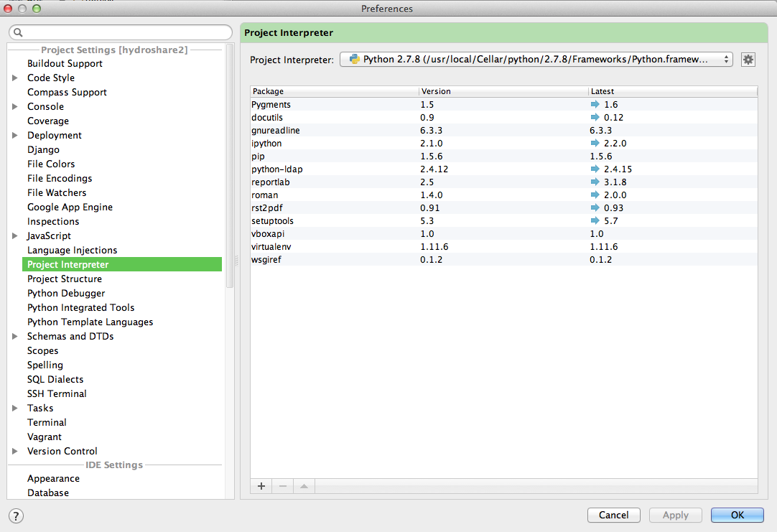This screenshot has height=532, width=777.
Task: Click the rst2pdf upgrade arrow icon
Action: pos(595,207)
